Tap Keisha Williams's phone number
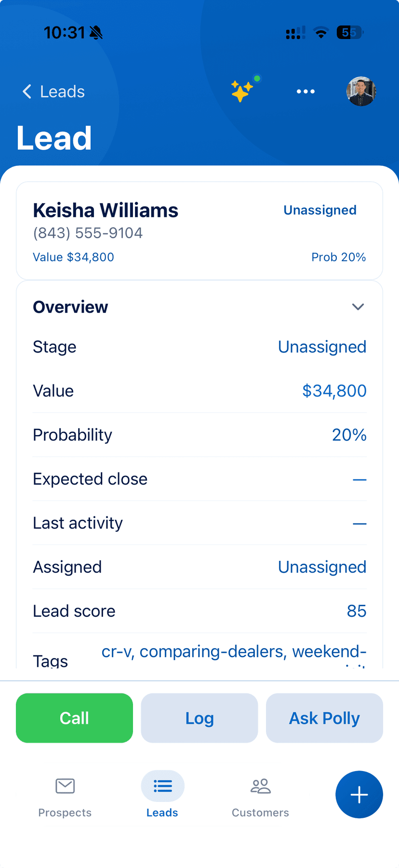This screenshot has width=399, height=868. [87, 233]
